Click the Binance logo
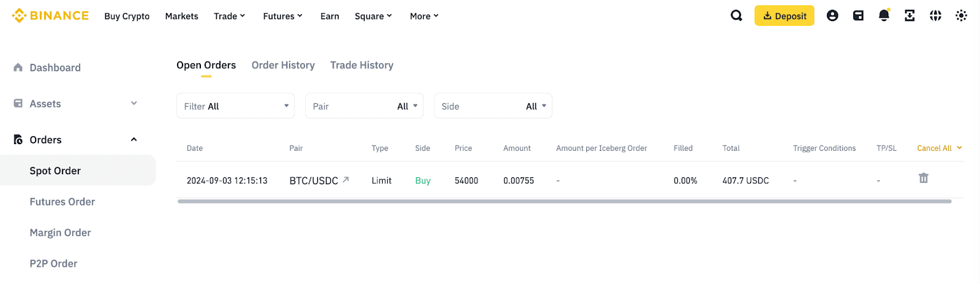The width and height of the screenshot is (980, 284). click(50, 16)
